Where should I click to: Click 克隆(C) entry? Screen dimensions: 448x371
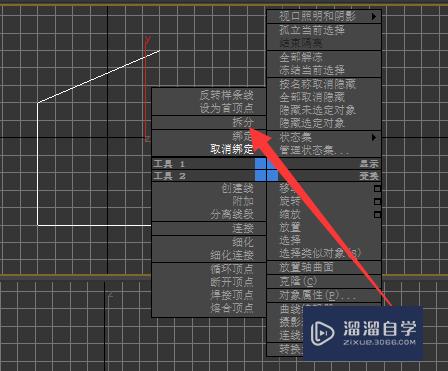point(298,281)
